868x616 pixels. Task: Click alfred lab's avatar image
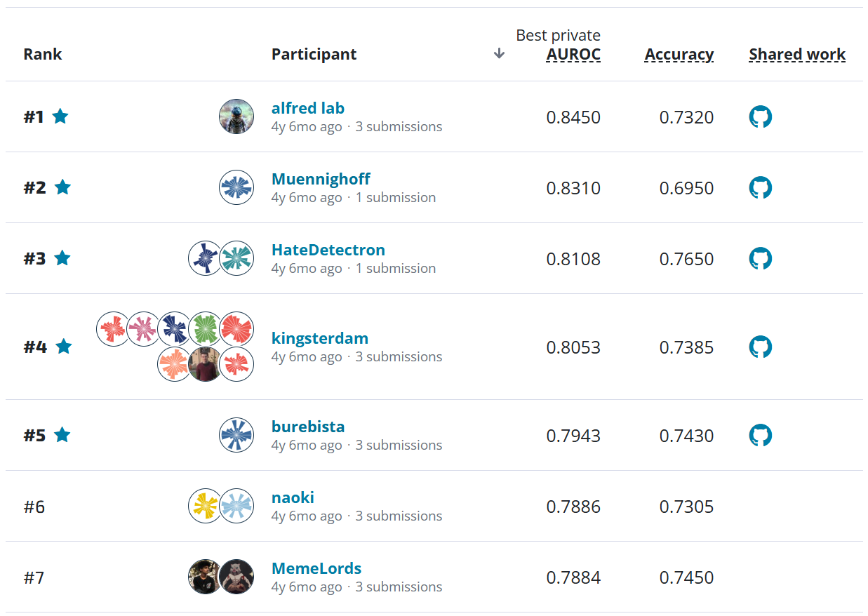(x=236, y=116)
